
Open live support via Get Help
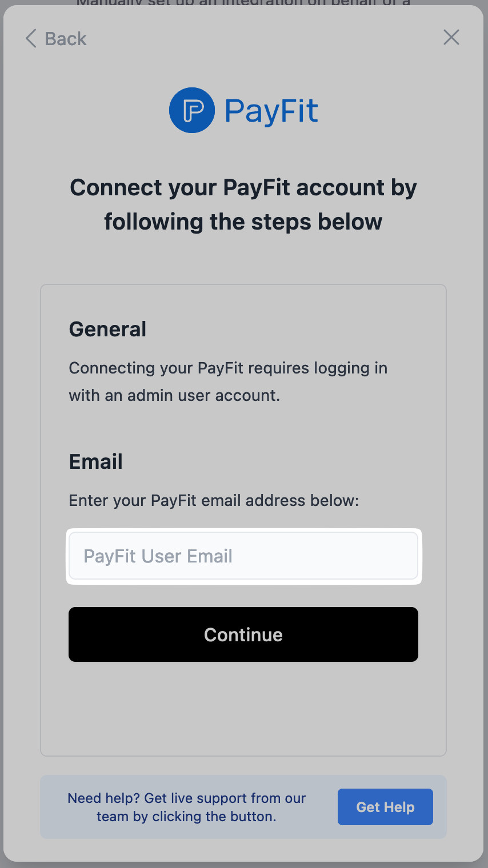[x=385, y=807]
